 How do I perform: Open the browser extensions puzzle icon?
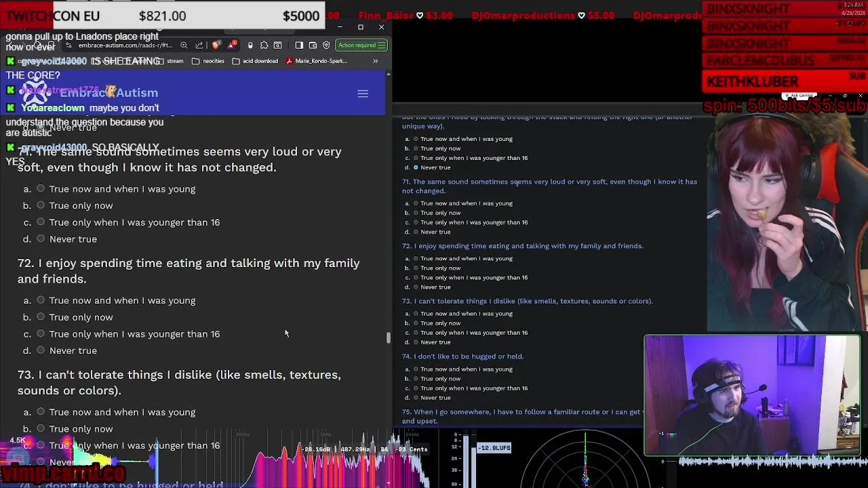tap(264, 45)
